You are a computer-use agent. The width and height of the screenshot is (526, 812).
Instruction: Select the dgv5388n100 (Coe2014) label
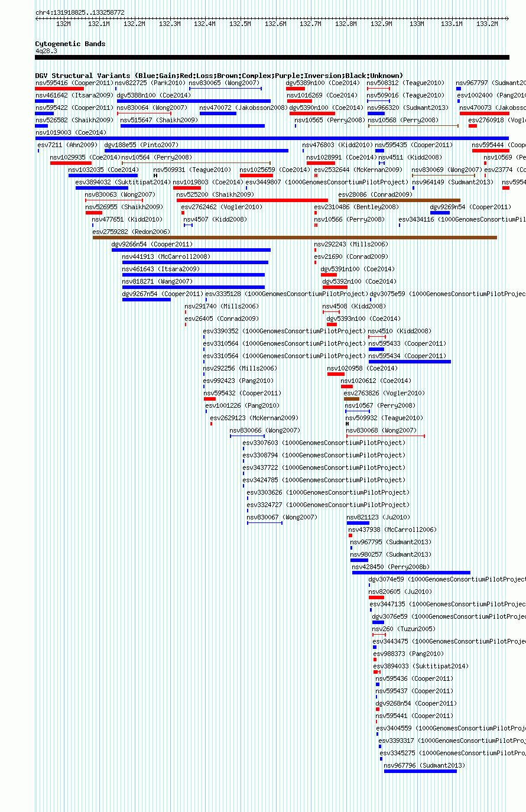[154, 95]
